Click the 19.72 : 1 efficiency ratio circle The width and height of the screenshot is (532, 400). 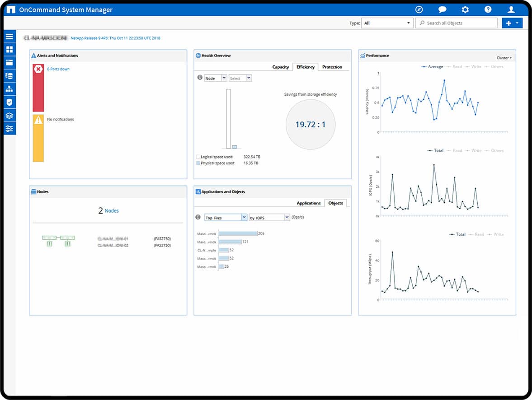[x=311, y=125]
